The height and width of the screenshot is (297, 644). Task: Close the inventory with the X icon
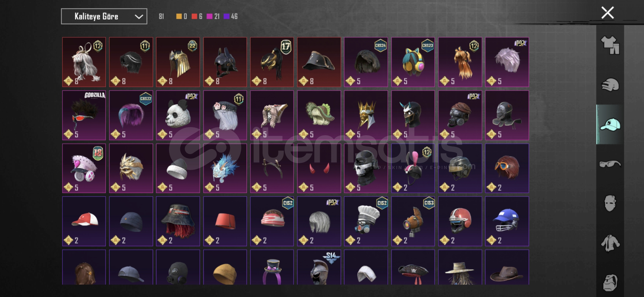607,13
